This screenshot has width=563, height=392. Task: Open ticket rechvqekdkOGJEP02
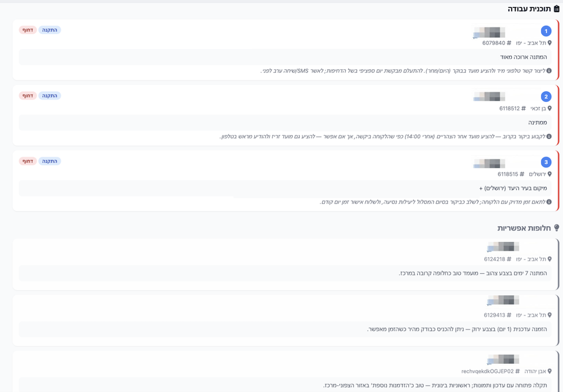(x=487, y=372)
